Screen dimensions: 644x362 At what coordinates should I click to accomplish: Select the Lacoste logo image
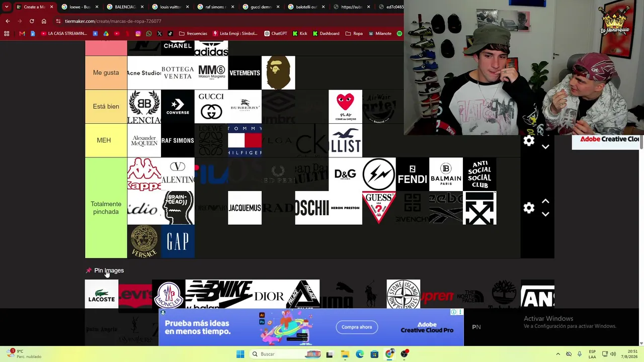tap(102, 294)
